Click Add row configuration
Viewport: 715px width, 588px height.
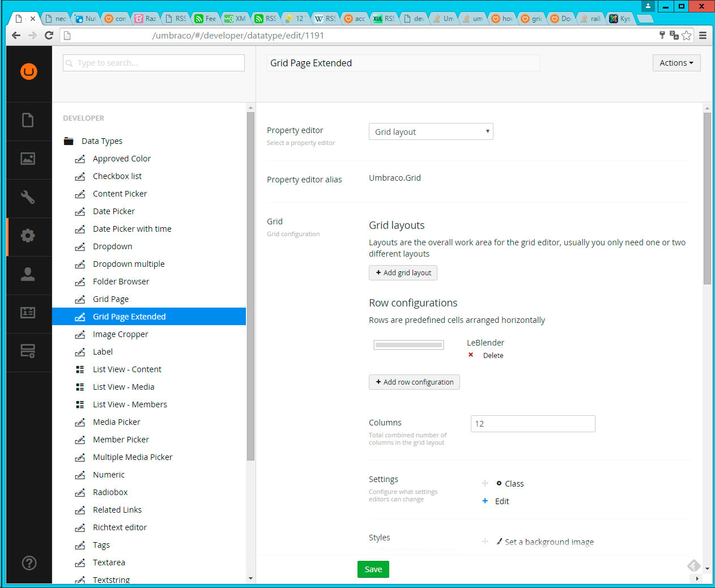[x=414, y=382]
